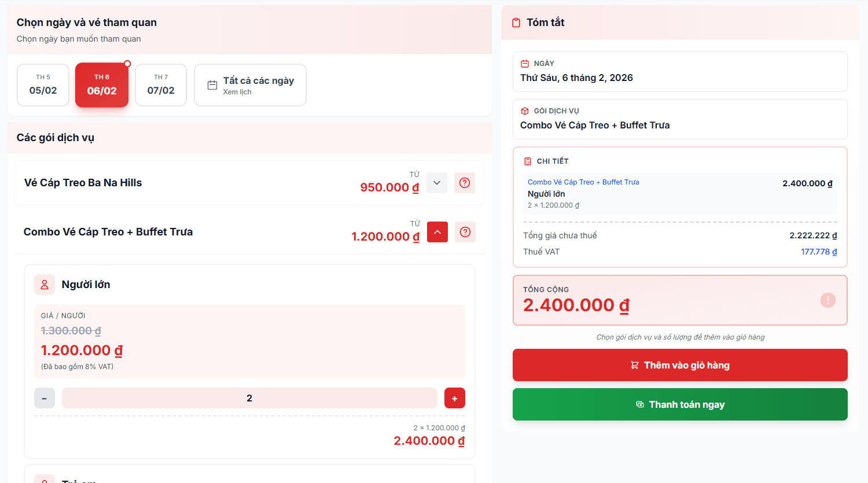Decrease adult ticket quantity with minus button
Screen dimensions: 868x483
[45, 398]
